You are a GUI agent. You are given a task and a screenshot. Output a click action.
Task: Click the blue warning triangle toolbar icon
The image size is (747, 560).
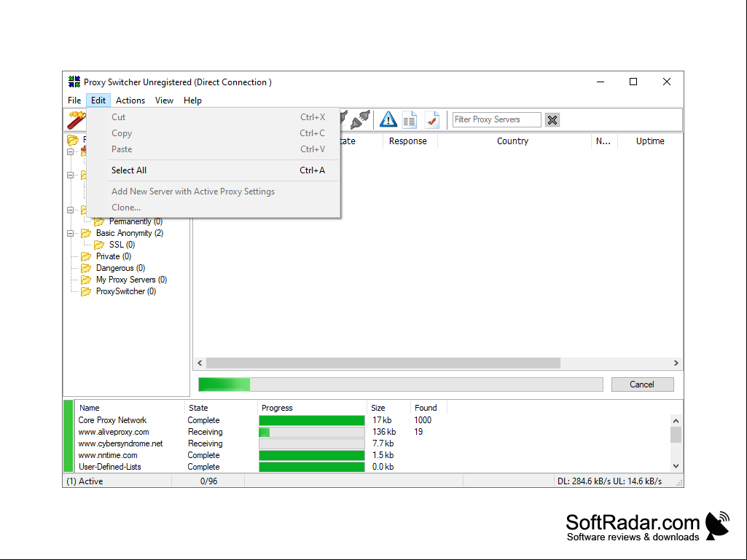pyautogui.click(x=388, y=119)
